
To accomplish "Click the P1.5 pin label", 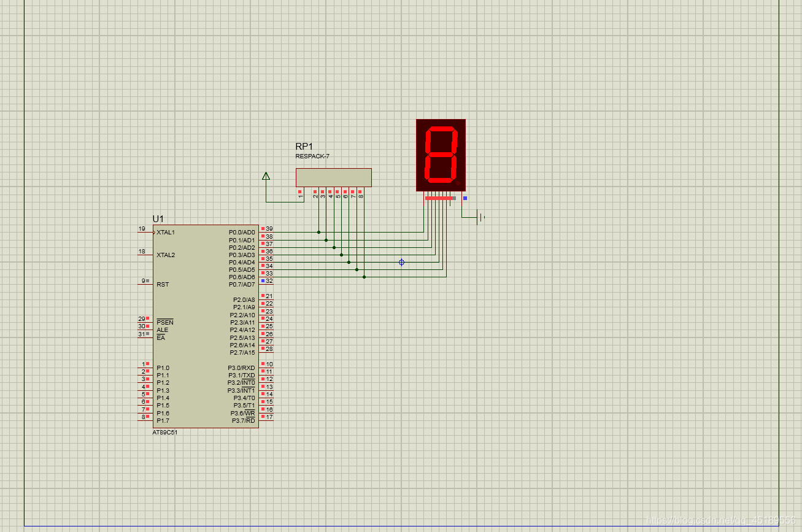I will 163,406.
